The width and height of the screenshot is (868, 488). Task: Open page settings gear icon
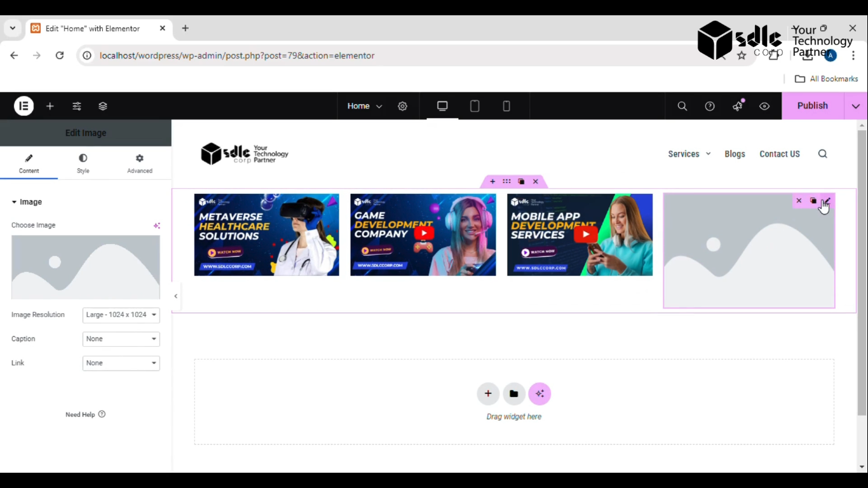[x=402, y=106]
